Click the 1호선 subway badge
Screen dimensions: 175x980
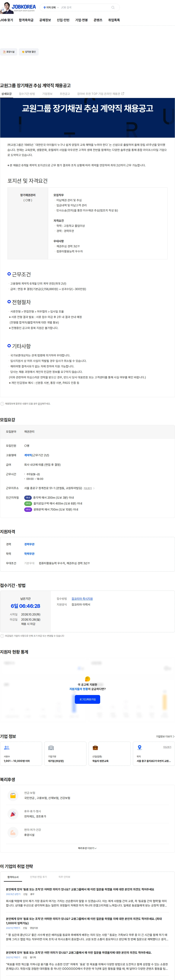pos(28,498)
